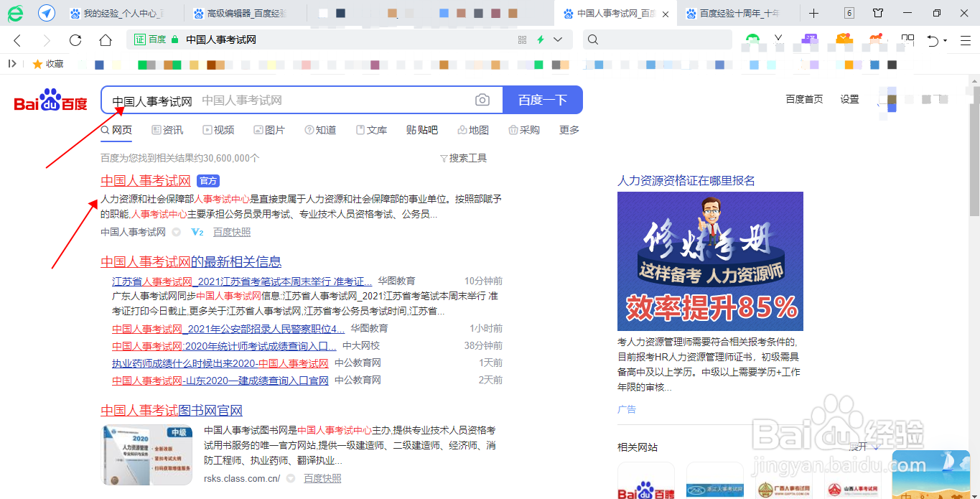Click the browser forward arrow
Image resolution: width=980 pixels, height=499 pixels.
click(47, 40)
